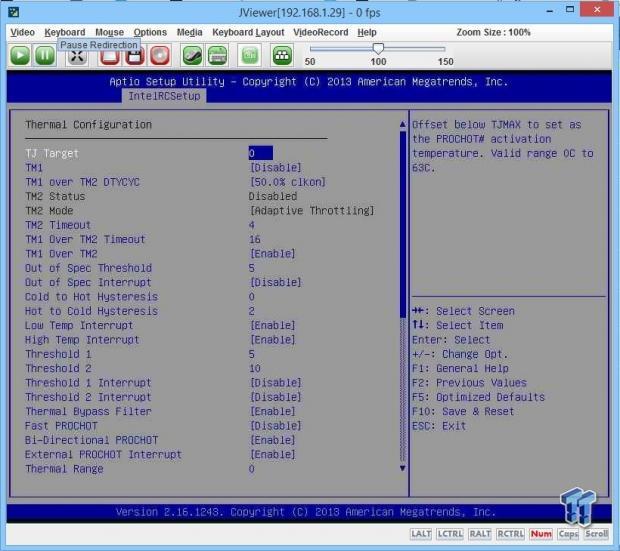
Task: Open Out of Spec Interrupt [Disable] option
Action: (276, 282)
